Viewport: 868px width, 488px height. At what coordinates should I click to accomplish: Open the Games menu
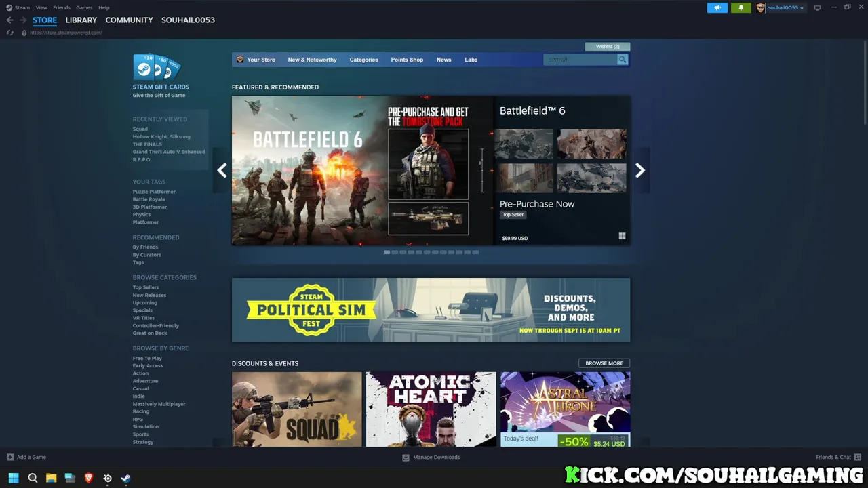(84, 7)
